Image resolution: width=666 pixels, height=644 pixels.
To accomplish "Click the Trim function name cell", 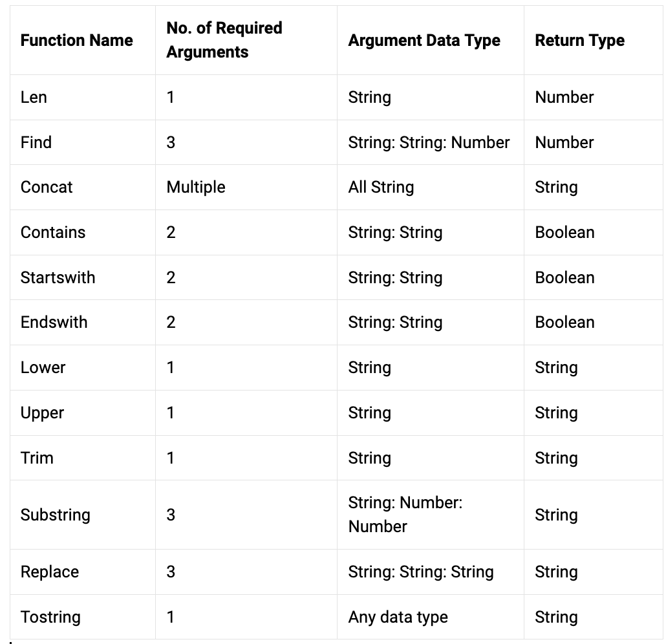I will (x=37, y=458).
